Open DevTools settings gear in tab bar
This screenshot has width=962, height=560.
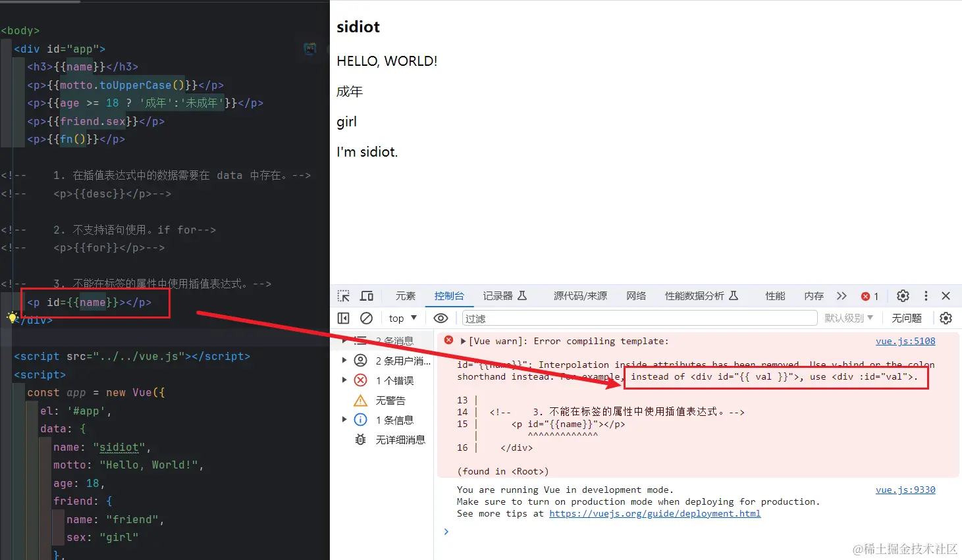[x=903, y=296]
